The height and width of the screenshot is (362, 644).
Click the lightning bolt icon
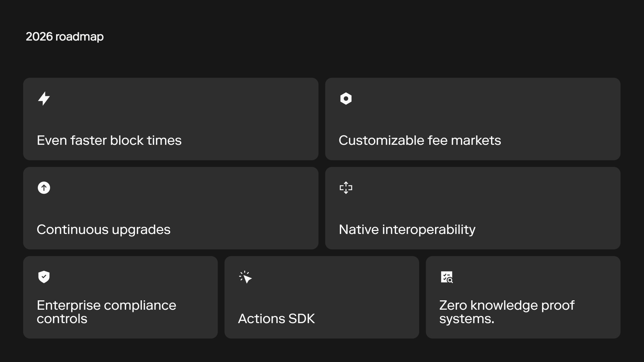click(x=44, y=99)
